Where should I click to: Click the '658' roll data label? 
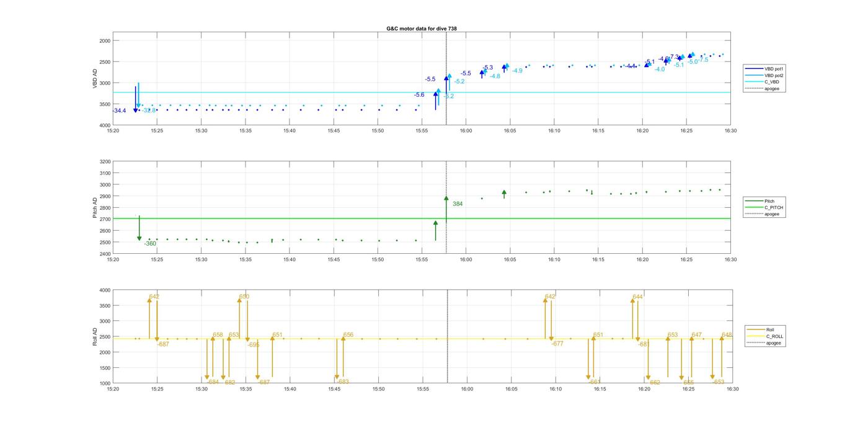point(218,335)
